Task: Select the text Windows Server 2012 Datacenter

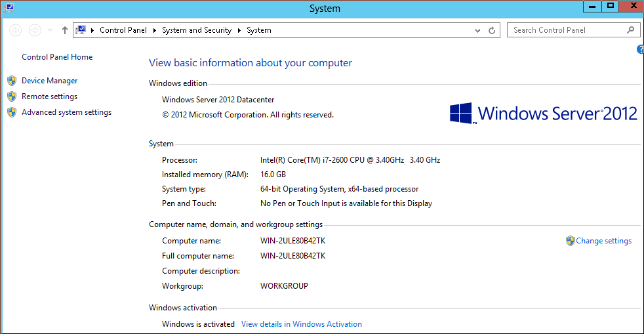Action: pyautogui.click(x=218, y=100)
